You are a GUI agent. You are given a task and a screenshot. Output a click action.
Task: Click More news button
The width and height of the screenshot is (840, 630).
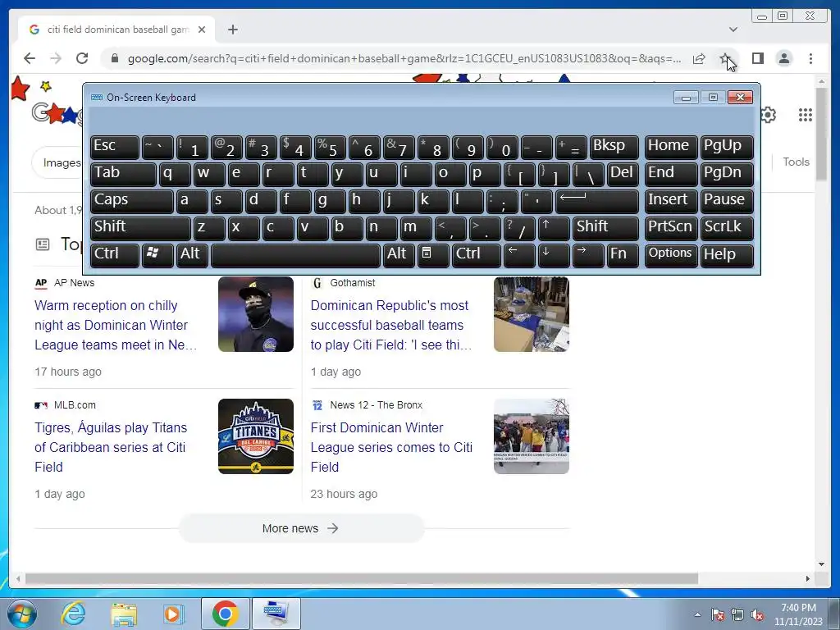tap(301, 528)
